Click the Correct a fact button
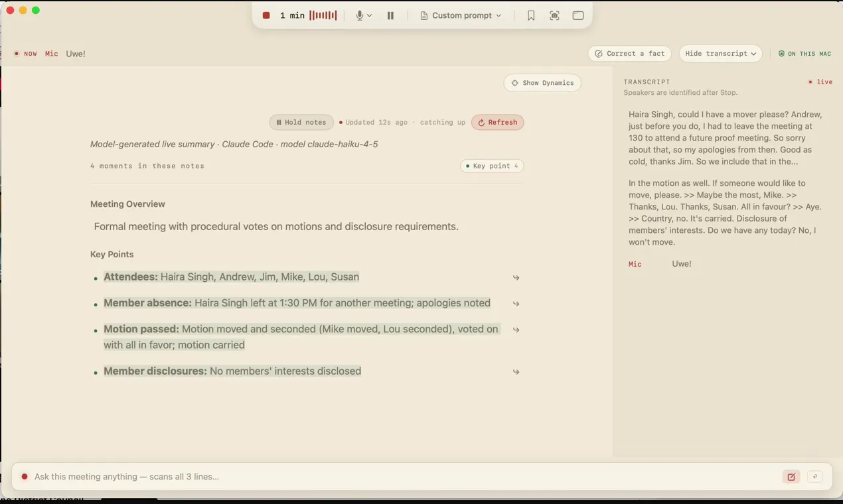This screenshot has height=504, width=843. tap(630, 54)
